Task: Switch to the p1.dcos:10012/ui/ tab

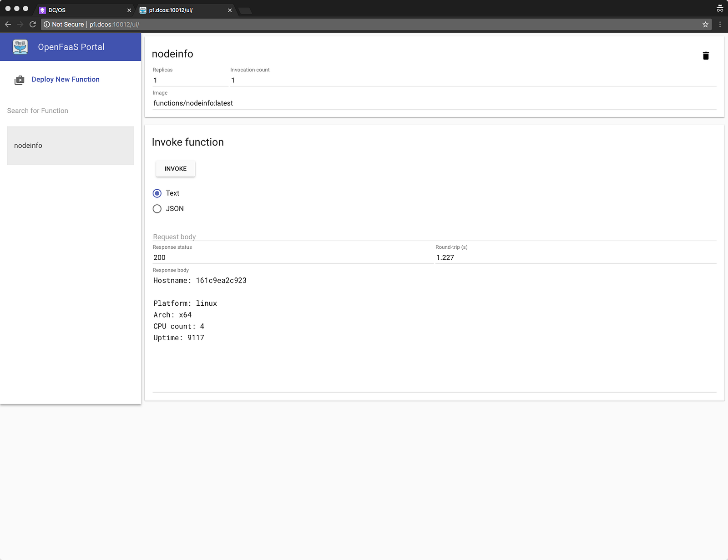Action: coord(186,10)
